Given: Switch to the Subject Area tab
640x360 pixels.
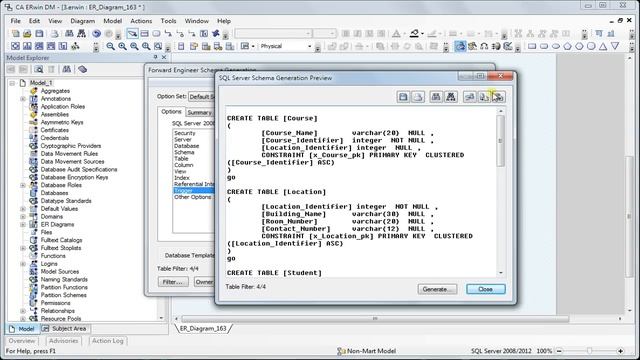Looking at the screenshot, I should [66, 329].
